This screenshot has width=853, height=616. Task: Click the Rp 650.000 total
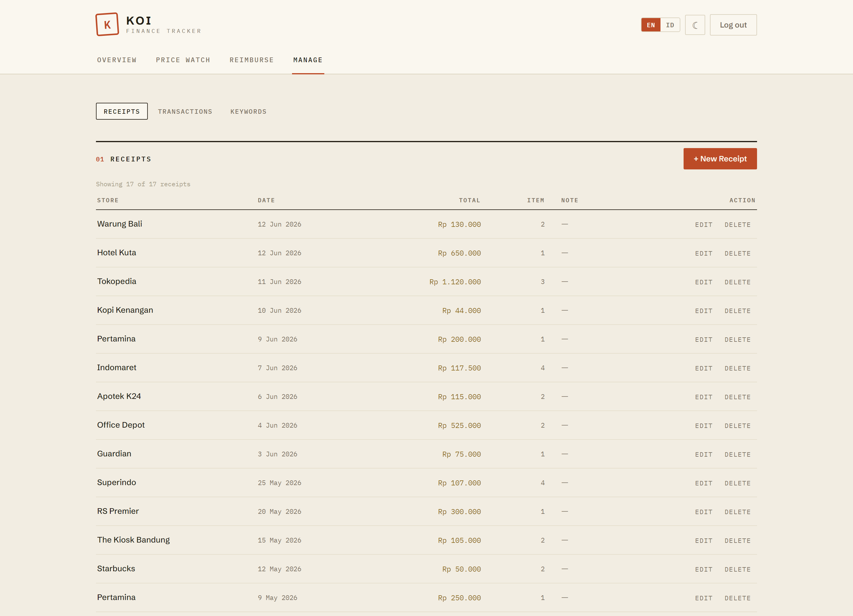pos(459,253)
